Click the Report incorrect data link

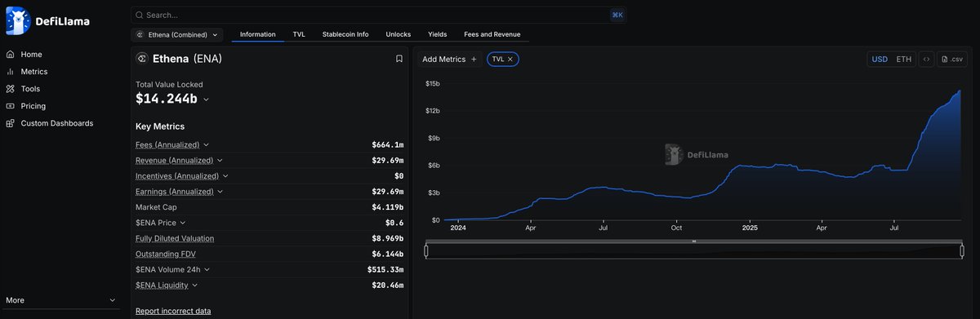173,311
